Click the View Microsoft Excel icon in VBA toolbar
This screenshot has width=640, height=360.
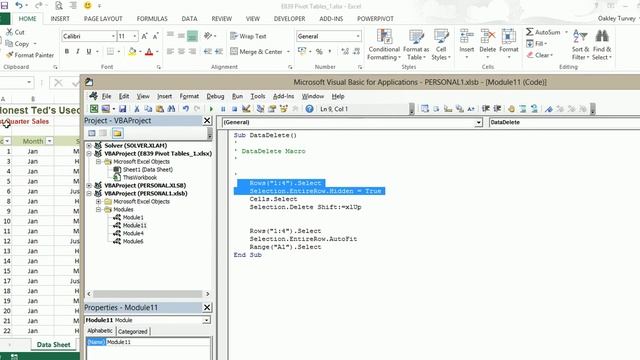click(94, 109)
